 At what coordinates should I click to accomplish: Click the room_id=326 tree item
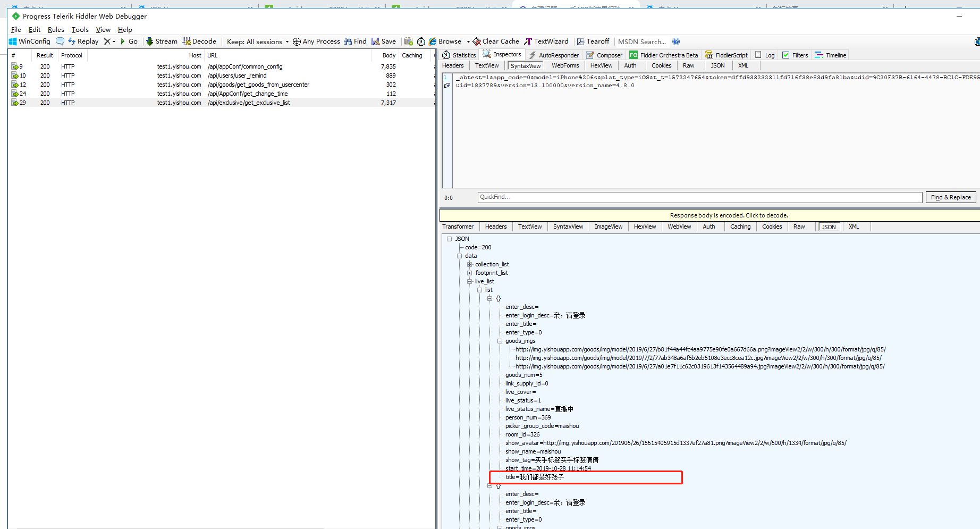522,434
